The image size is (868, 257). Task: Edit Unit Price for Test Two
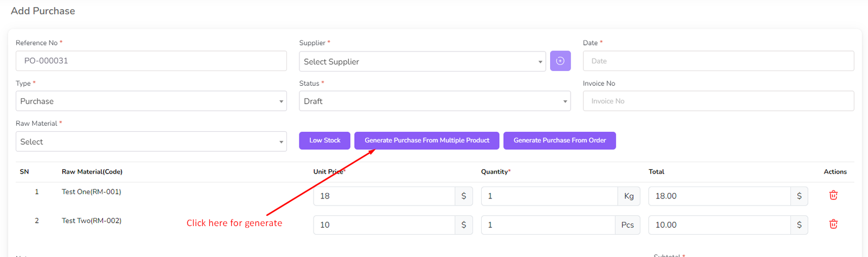click(384, 225)
